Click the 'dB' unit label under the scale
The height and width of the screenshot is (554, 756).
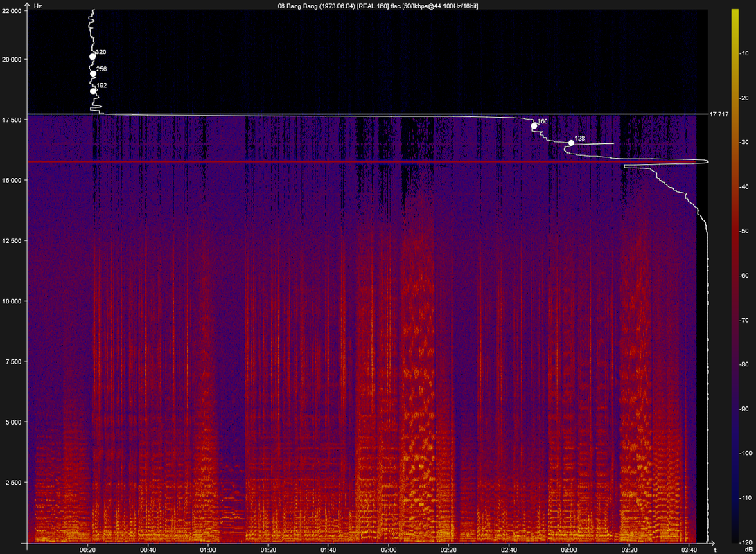(x=748, y=549)
